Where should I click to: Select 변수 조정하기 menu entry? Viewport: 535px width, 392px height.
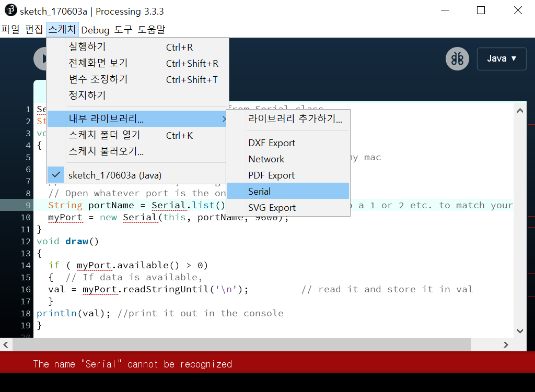click(138, 79)
